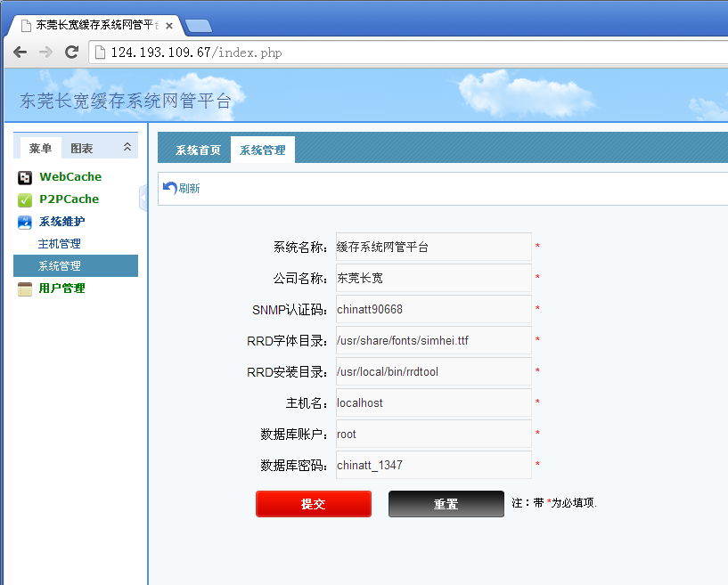Click the address bar URL field
This screenshot has height=585, width=728.
[409, 52]
